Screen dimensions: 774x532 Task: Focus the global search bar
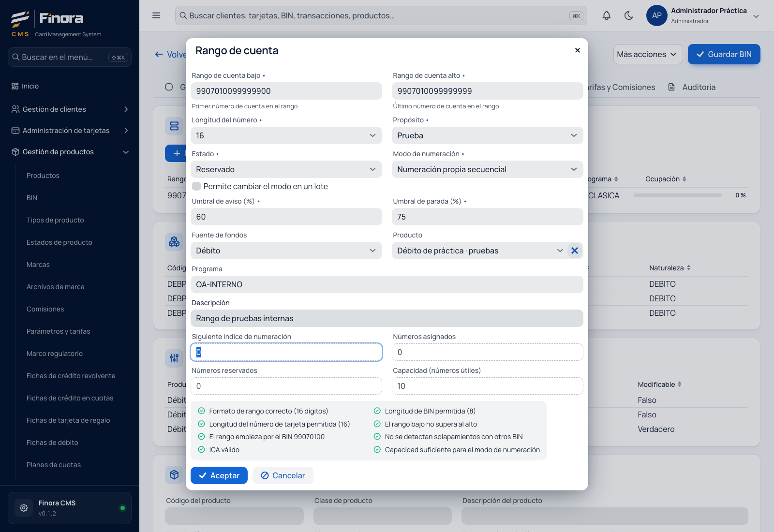tap(381, 15)
